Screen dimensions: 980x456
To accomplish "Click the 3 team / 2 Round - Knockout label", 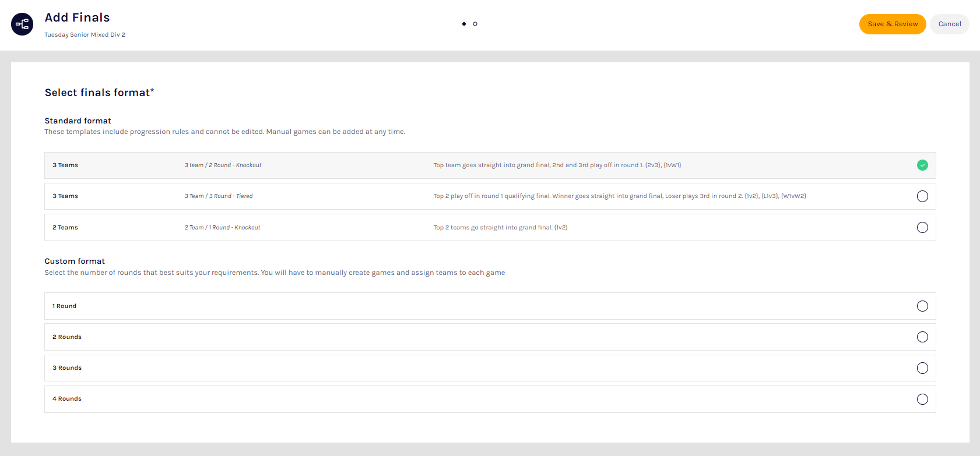I will click(x=223, y=165).
